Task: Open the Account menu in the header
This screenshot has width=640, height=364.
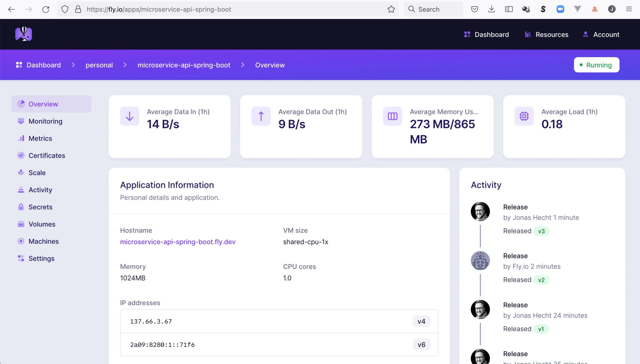Action: [x=601, y=34]
